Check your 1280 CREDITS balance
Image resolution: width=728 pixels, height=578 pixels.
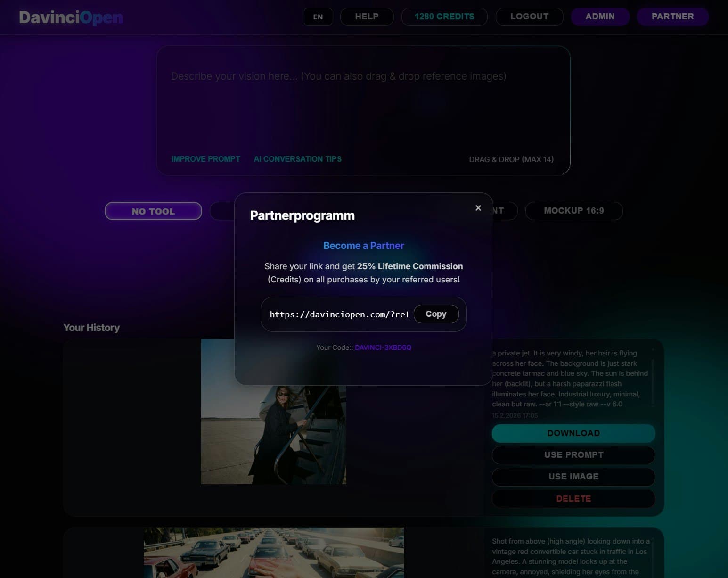[444, 17]
